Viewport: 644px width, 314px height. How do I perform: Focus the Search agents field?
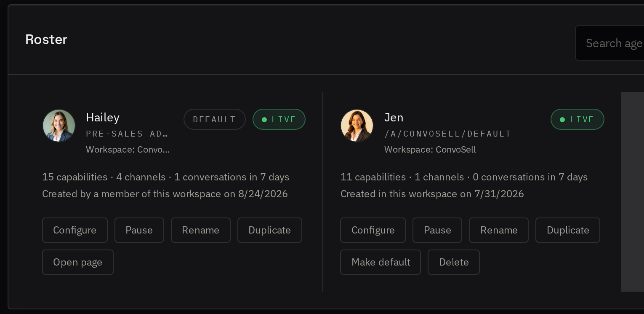point(609,43)
